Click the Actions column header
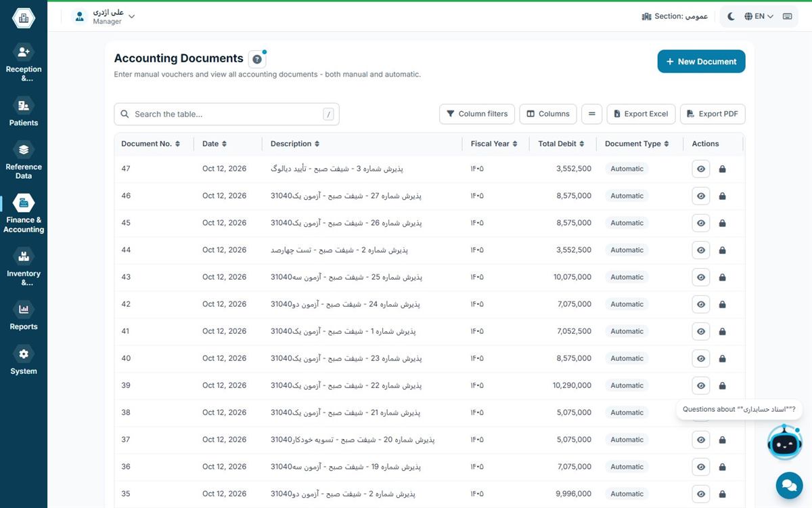Screen dimensions: 812x508 click(705, 144)
